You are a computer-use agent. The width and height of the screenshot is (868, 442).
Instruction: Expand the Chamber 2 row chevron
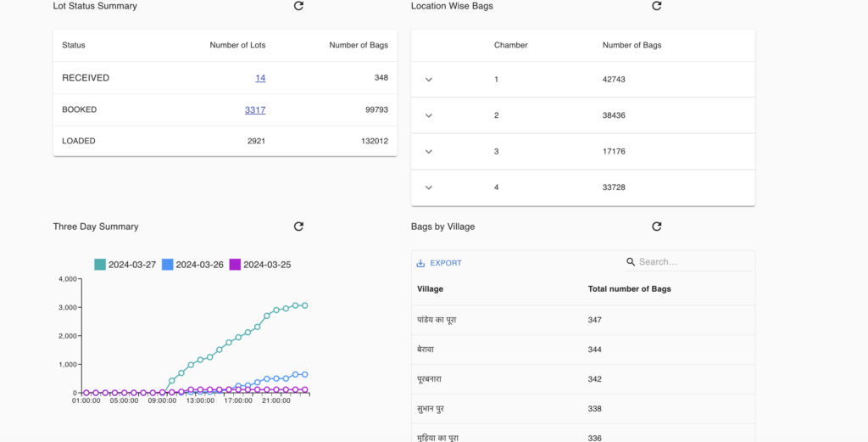click(429, 115)
